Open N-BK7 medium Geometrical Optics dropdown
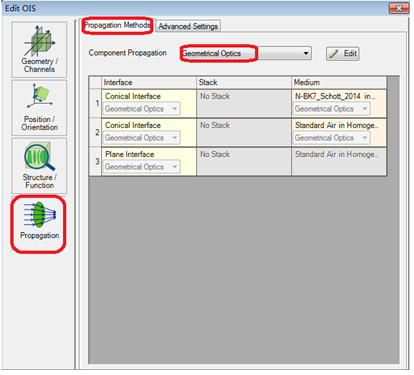Image resolution: width=414 pixels, height=375 pixels. pyautogui.click(x=331, y=109)
